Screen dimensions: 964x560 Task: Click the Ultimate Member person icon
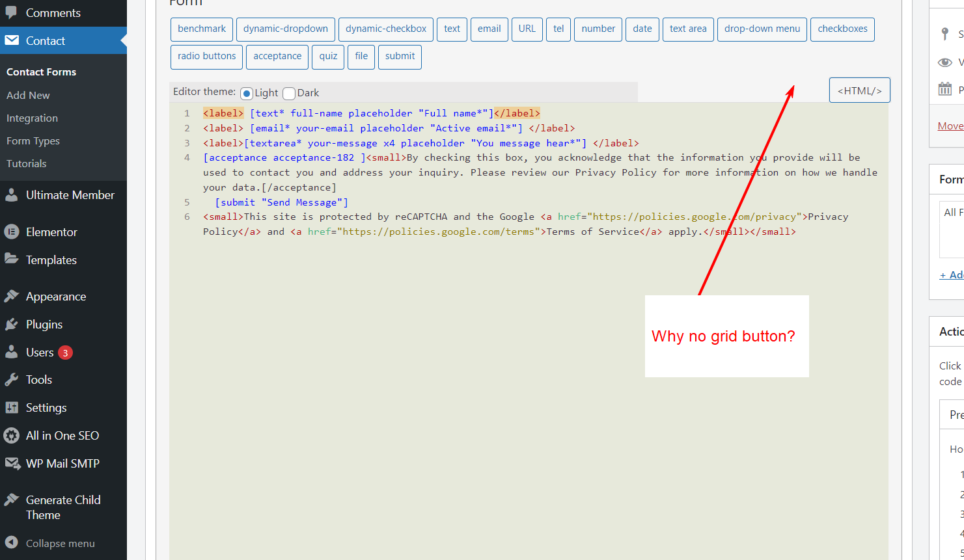[x=12, y=194]
